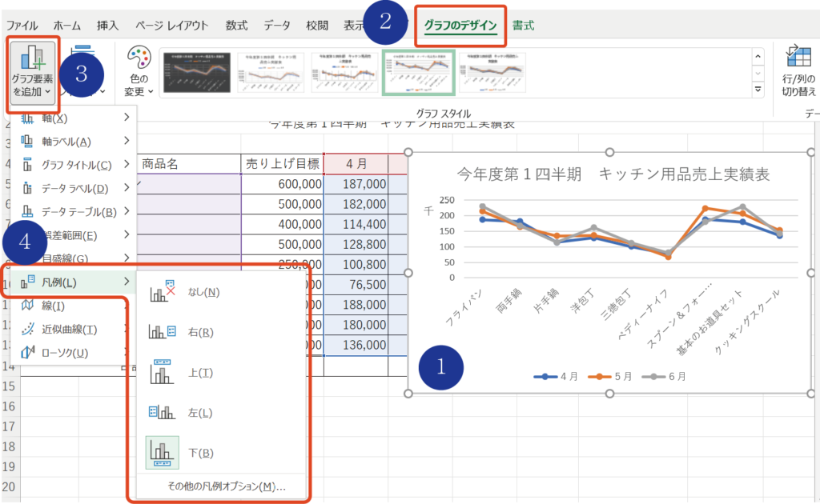Click the chart title text in chart
820x504 pixels.
point(613,174)
